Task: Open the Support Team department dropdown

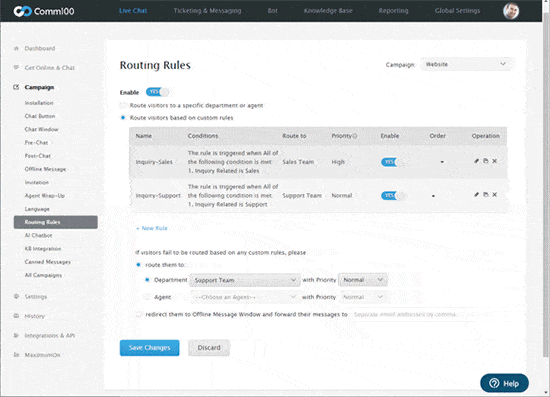Action: click(x=245, y=280)
